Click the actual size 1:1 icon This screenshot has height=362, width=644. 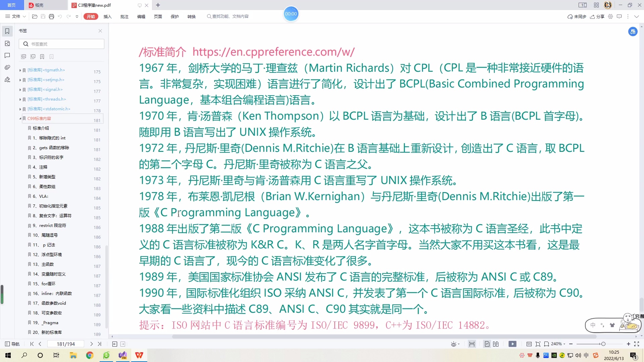(529, 344)
